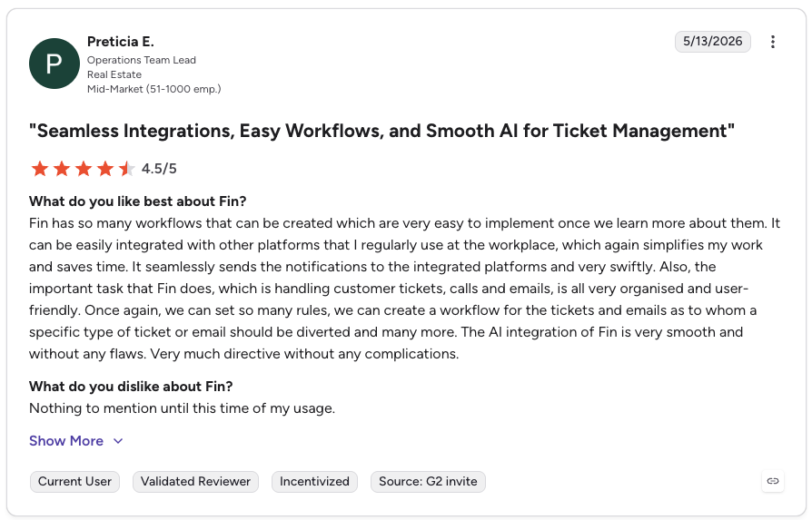Screen dimensions: 812x520
Task: Click the Incentivized tag
Action: [x=314, y=482]
